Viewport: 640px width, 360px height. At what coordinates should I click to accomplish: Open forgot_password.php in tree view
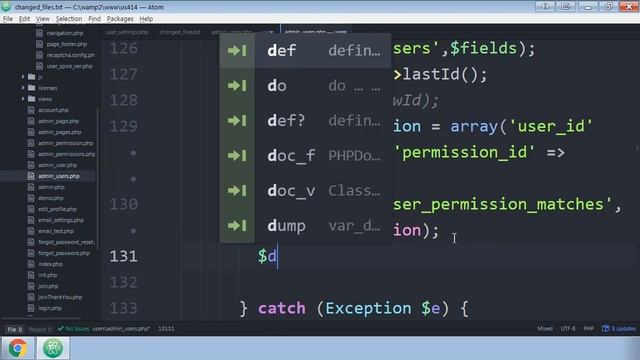pos(64,253)
